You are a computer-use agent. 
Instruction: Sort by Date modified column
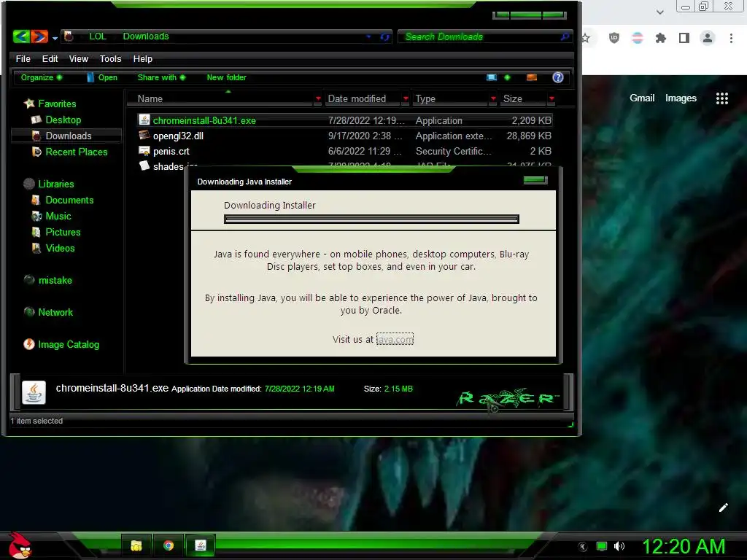coord(357,98)
